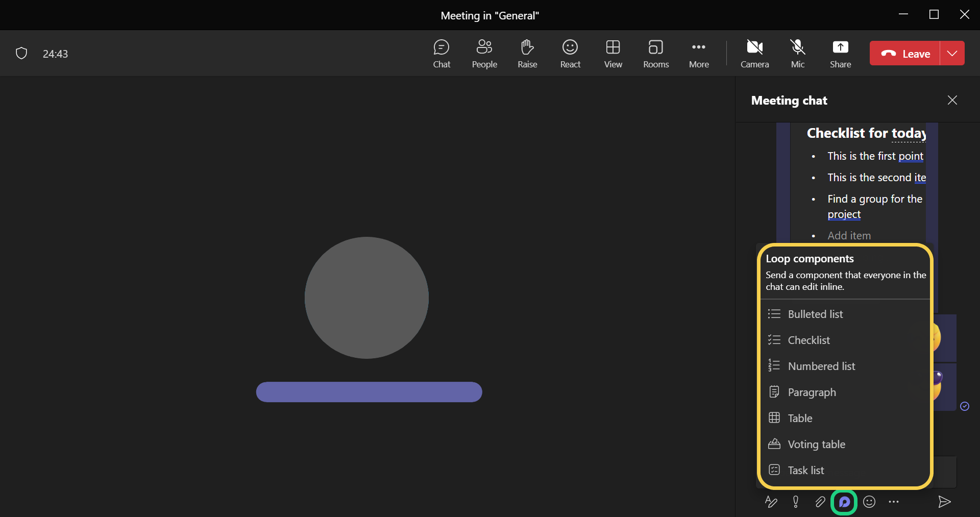Toggle the message format options
The height and width of the screenshot is (517, 980).
771,502
